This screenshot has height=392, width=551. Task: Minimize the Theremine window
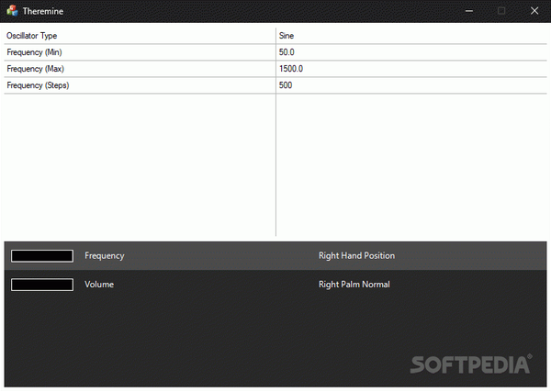(469, 11)
